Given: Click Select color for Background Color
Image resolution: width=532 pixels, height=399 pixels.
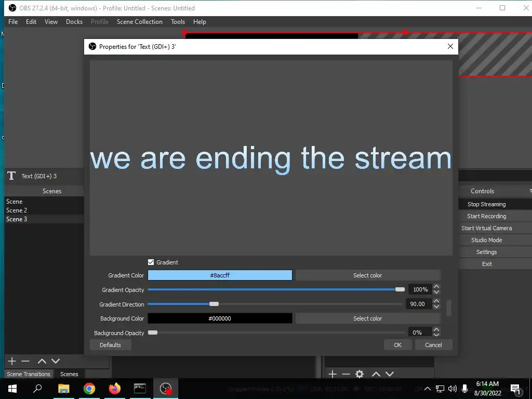Looking at the screenshot, I should [x=367, y=318].
